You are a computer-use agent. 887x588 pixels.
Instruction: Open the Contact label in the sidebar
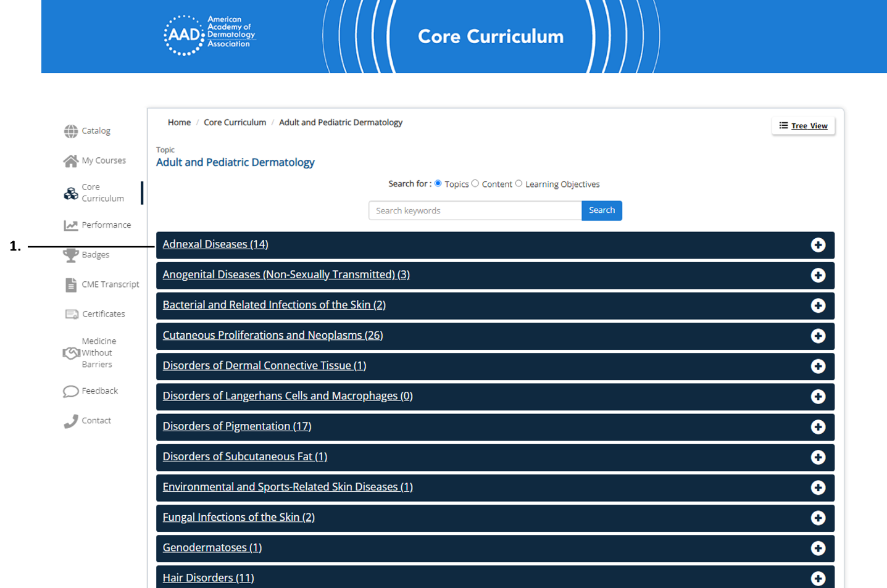point(96,421)
